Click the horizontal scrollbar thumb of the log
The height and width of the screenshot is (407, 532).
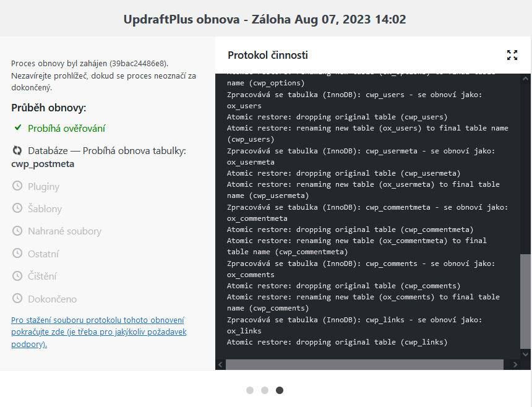click(365, 364)
